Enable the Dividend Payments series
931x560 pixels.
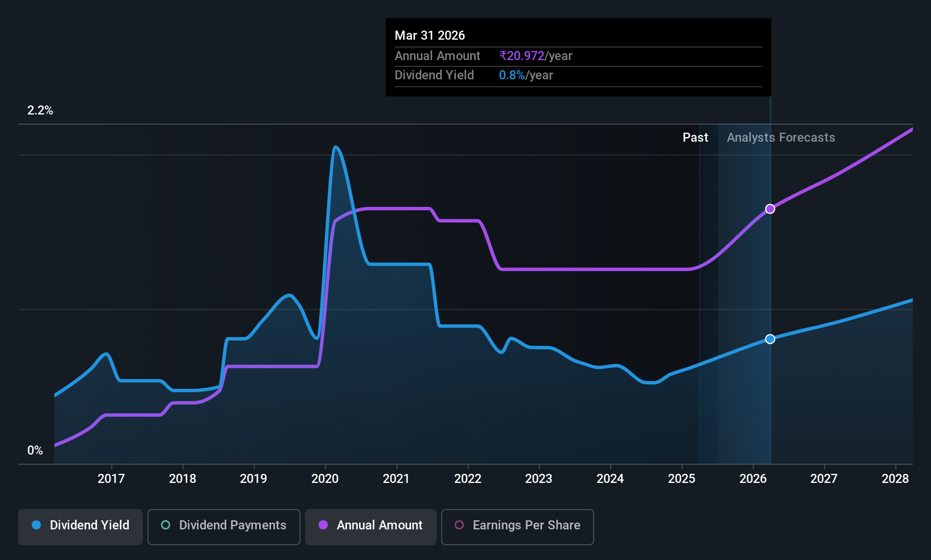click(x=223, y=527)
